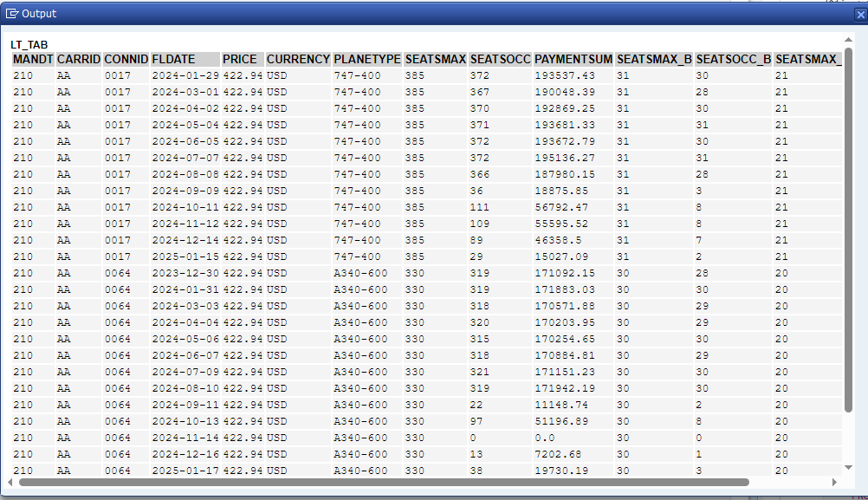The height and width of the screenshot is (500, 868).
Task: Click flight date 2024-04-02
Action: [185, 108]
